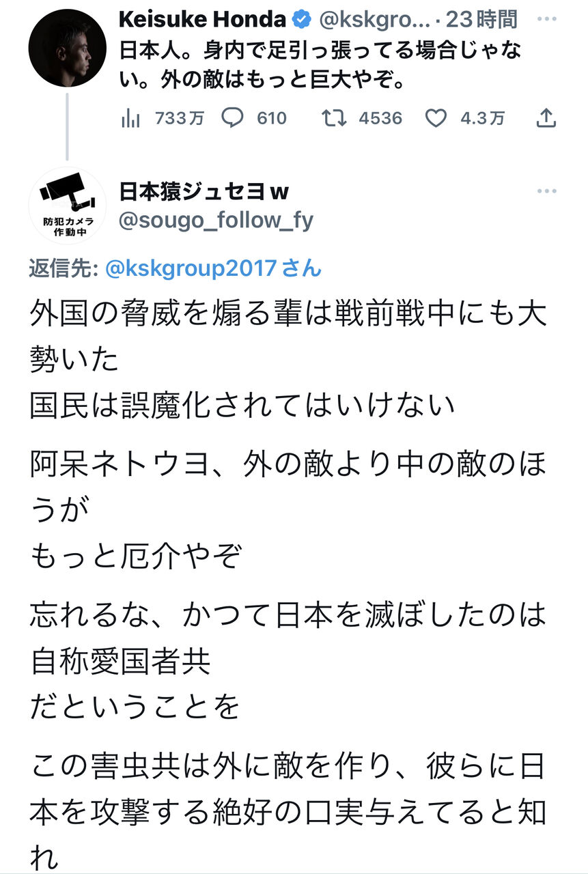Like Keisuke Honda's tweet with heart icon
588x874 pixels.
coord(436,118)
